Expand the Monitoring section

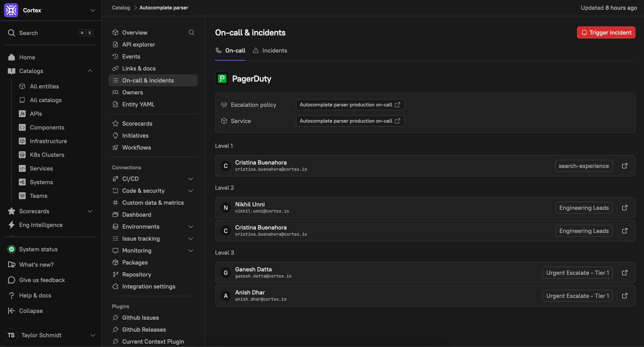(191, 251)
